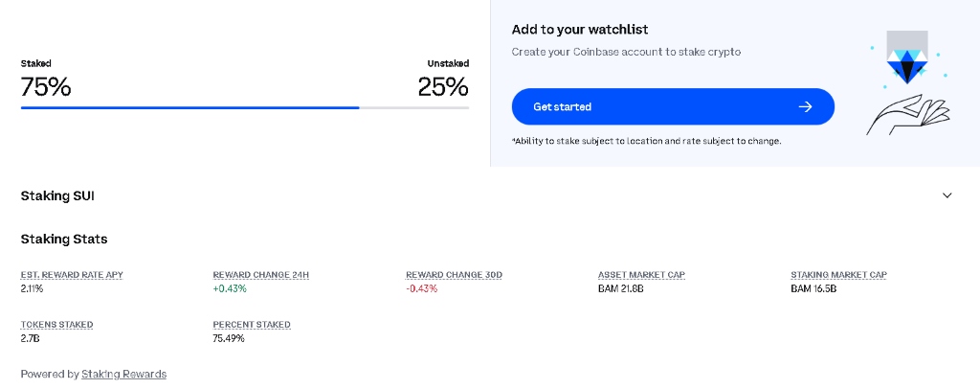Click the +0.43% reward change value

[230, 288]
